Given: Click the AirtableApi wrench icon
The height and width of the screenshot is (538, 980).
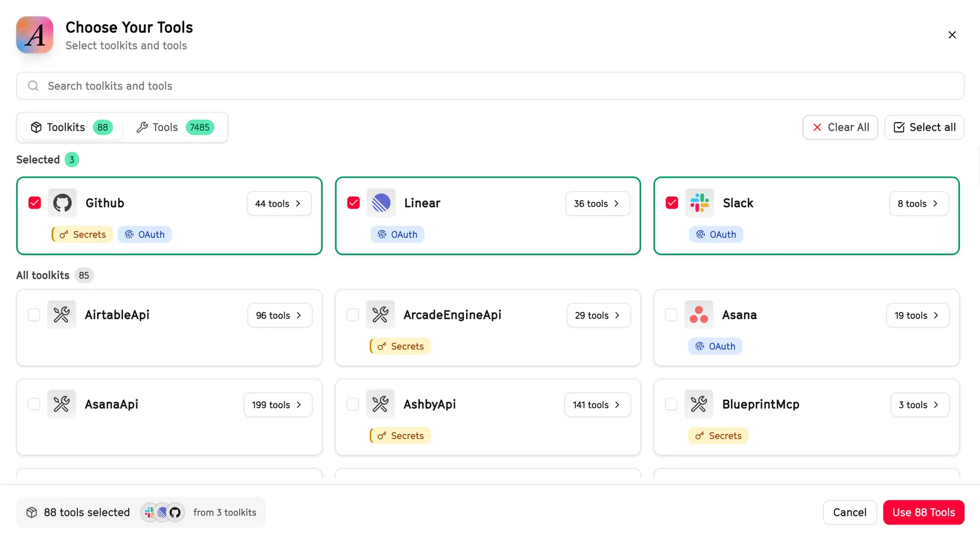Looking at the screenshot, I should click(x=62, y=315).
